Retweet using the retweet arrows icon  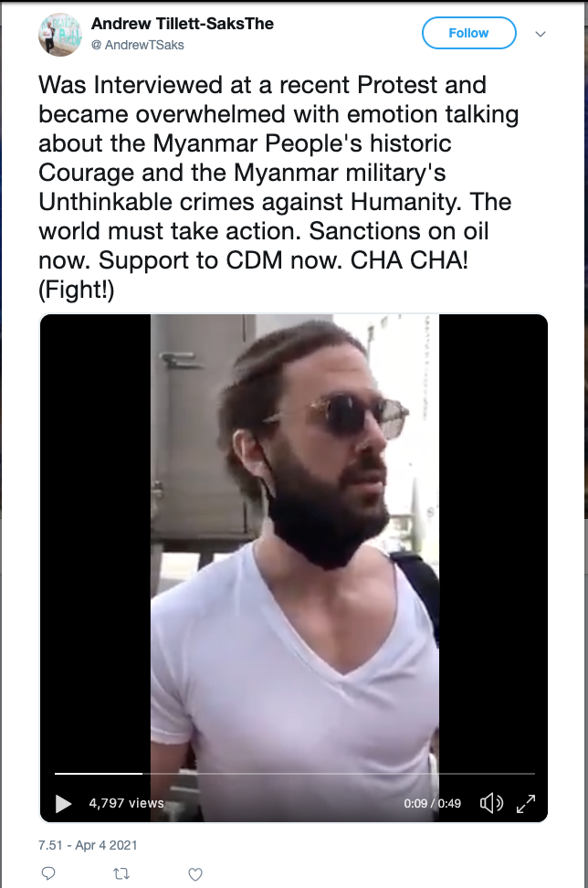tap(121, 874)
